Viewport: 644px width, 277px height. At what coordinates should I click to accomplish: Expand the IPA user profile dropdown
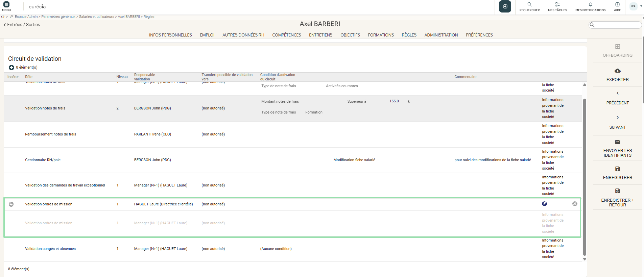[x=641, y=6]
